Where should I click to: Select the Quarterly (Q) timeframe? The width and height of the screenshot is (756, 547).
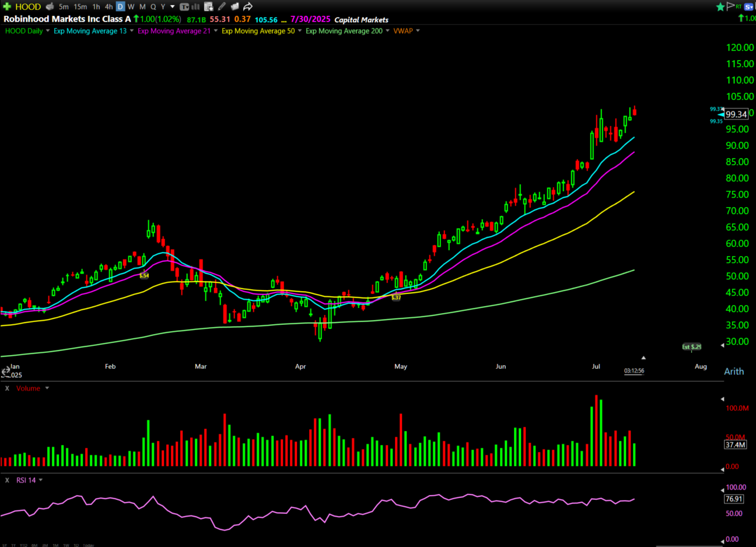[x=153, y=6]
